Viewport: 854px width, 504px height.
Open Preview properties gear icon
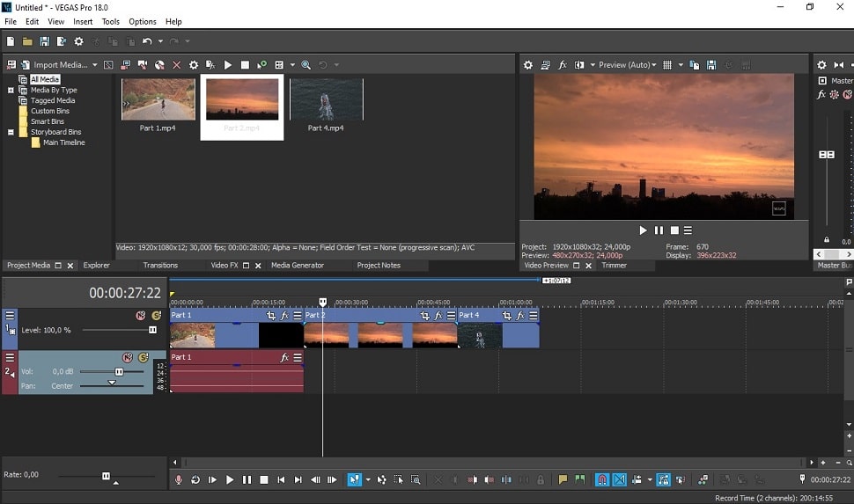pos(528,65)
